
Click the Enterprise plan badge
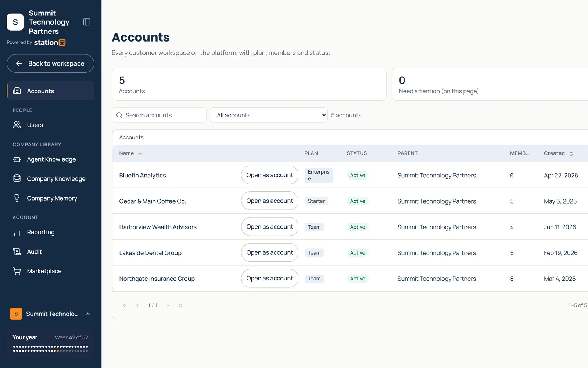[x=319, y=175]
